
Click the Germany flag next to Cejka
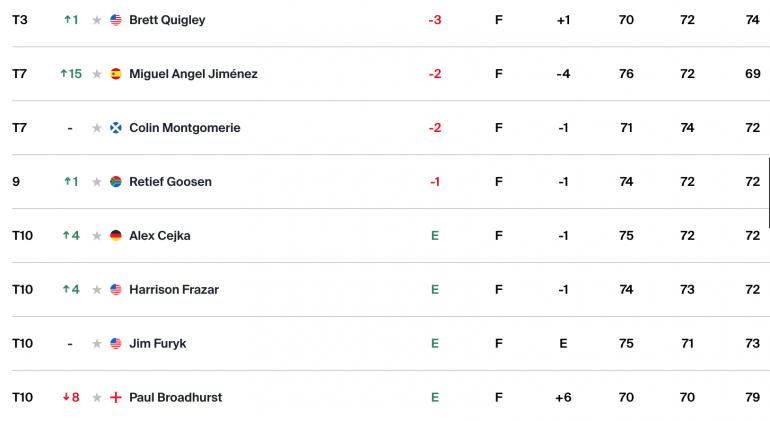116,236
